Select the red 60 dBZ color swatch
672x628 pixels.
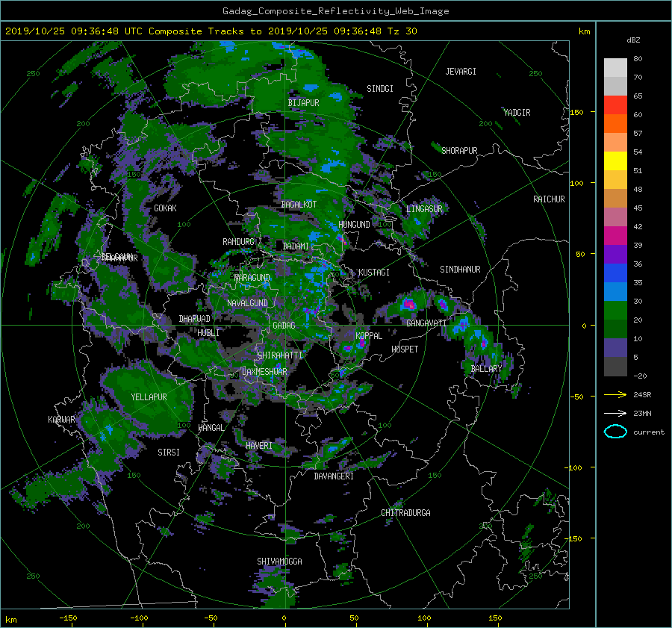point(615,105)
